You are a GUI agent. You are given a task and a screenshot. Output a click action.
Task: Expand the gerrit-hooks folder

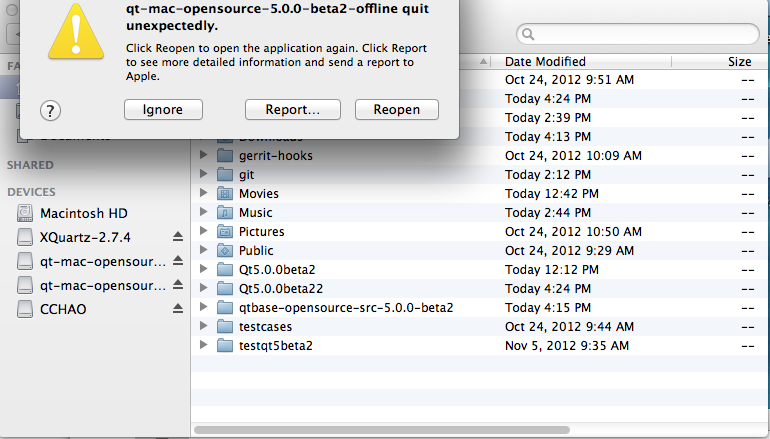204,156
